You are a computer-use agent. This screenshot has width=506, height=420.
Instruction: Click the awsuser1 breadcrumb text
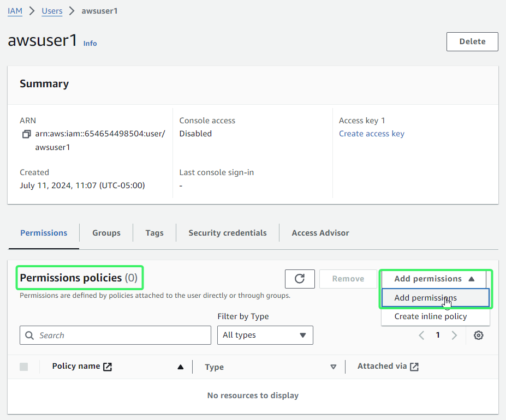[x=99, y=11]
